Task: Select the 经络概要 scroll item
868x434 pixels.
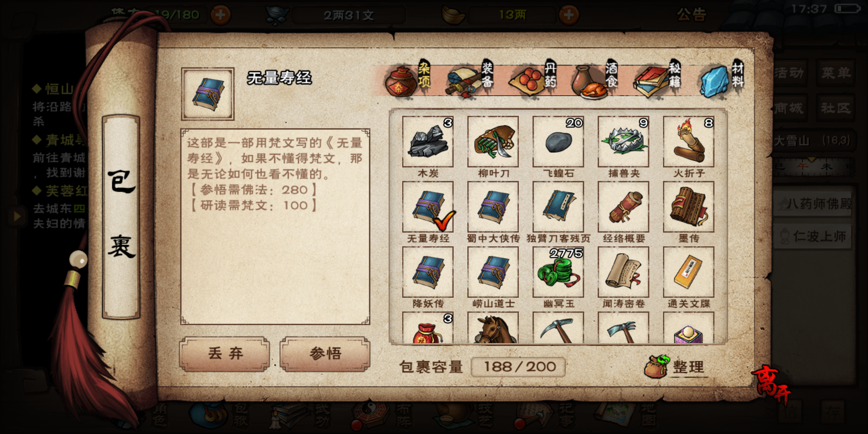Action: coord(623,207)
